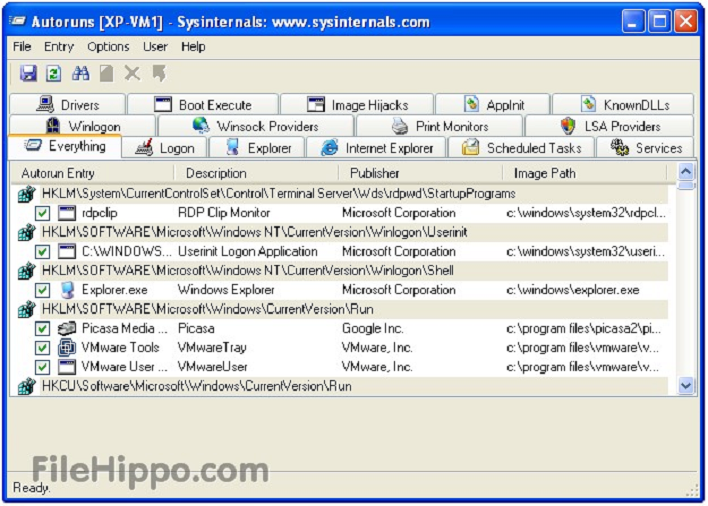Open the Options menu
Image resolution: width=708 pixels, height=506 pixels.
coord(108,46)
